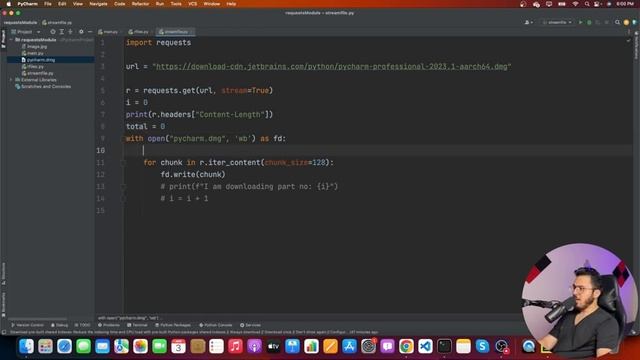
Task: Open the Refactor menu
Action: (x=140, y=4)
